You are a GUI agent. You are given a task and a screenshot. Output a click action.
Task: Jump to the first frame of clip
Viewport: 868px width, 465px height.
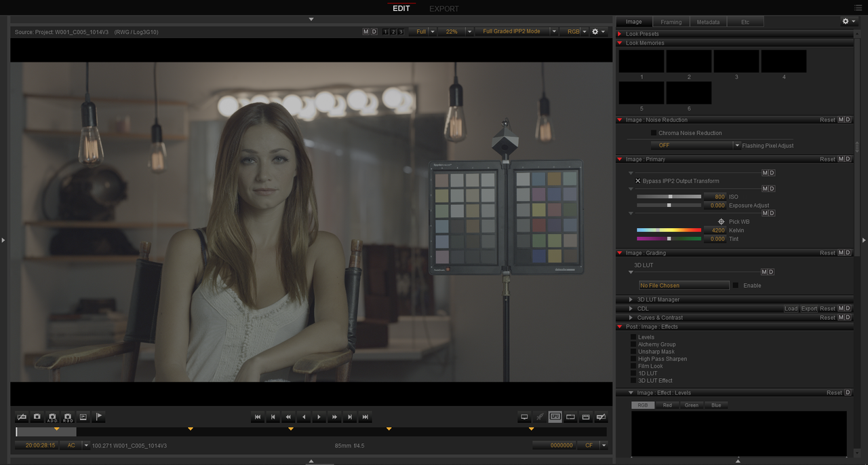258,417
